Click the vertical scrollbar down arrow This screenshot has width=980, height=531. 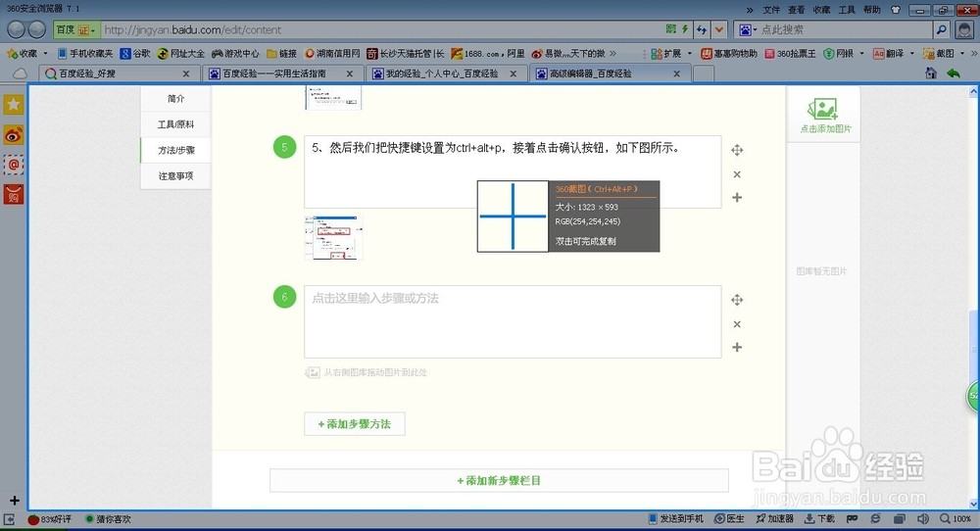click(974, 504)
